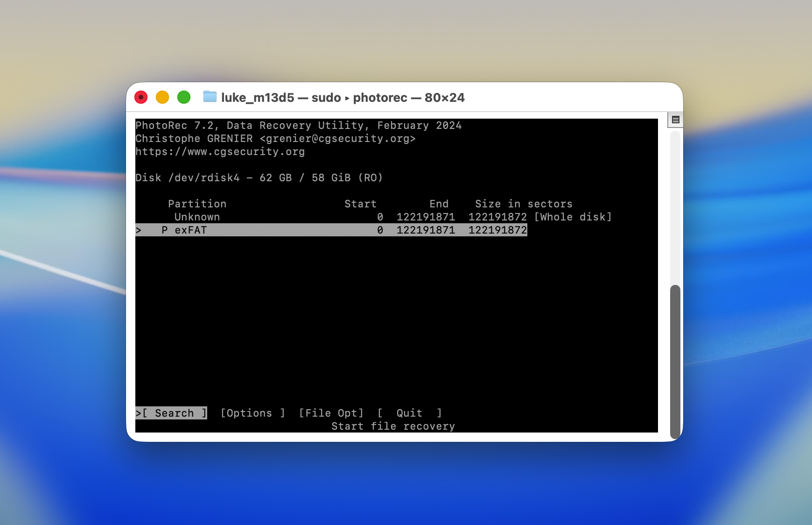The image size is (812, 525).
Task: Click the terminal vertical scrollbar thumb
Action: 675,362
